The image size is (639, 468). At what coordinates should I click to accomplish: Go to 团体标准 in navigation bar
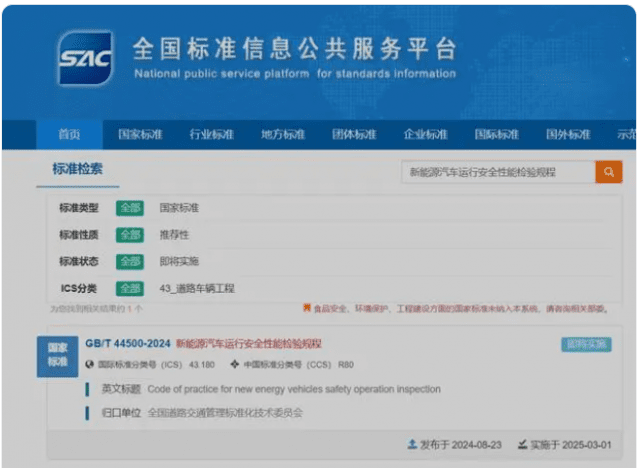[x=353, y=135]
